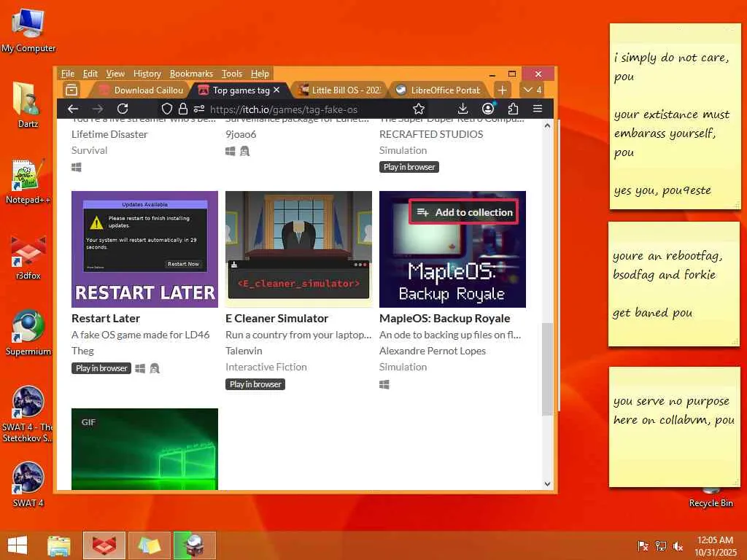The width and height of the screenshot is (747, 560).
Task: Go back to the previous page
Action: pyautogui.click(x=73, y=109)
